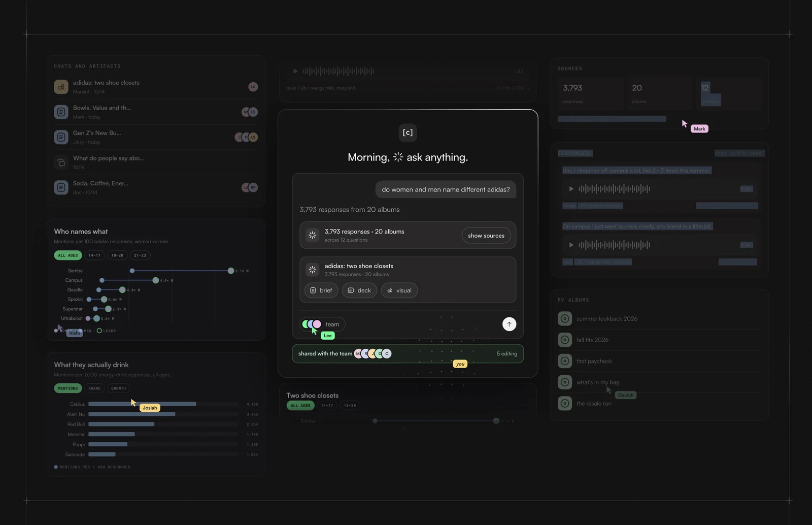Select GROWTH filter in What they actually drink
The image size is (812, 525).
pyautogui.click(x=118, y=388)
